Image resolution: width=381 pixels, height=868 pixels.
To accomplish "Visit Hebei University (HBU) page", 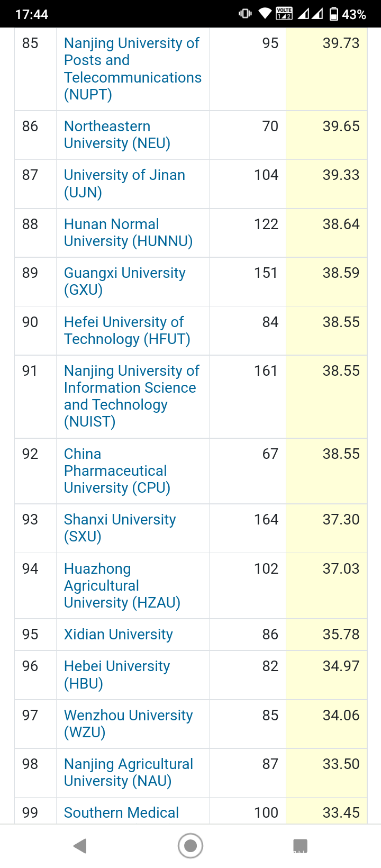I will point(117,675).
